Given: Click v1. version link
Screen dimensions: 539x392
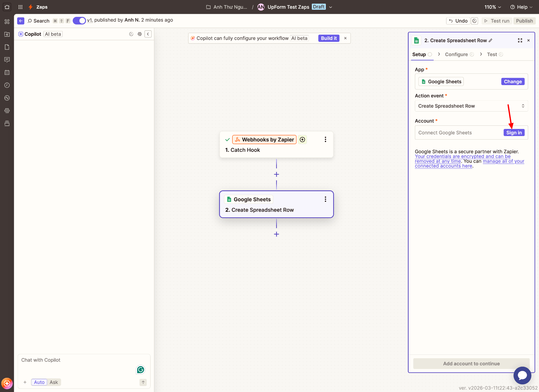Looking at the screenshot, I should click(x=90, y=20).
